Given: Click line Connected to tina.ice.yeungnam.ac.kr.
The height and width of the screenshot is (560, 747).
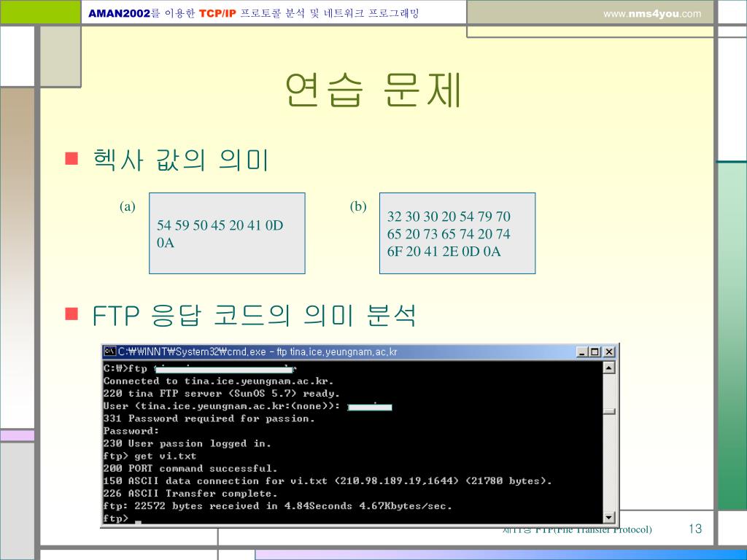Looking at the screenshot, I should 219,381.
